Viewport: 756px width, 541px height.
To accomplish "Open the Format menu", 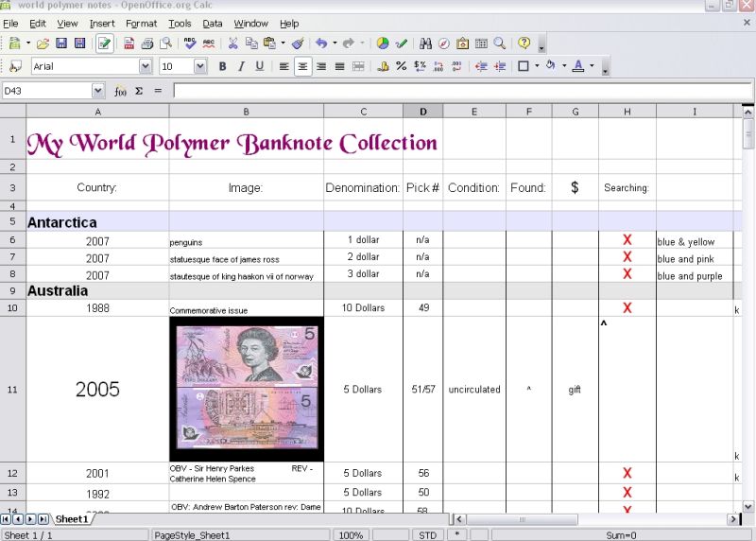I will click(x=141, y=23).
